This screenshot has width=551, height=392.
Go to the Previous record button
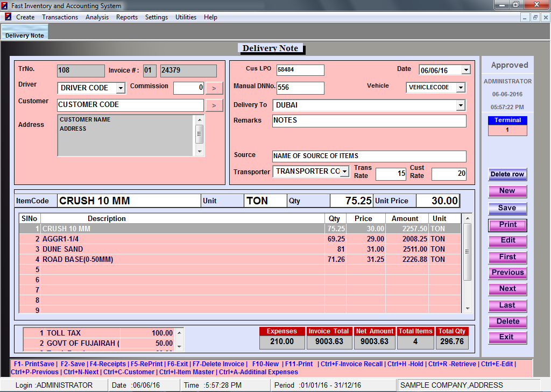[507, 273]
